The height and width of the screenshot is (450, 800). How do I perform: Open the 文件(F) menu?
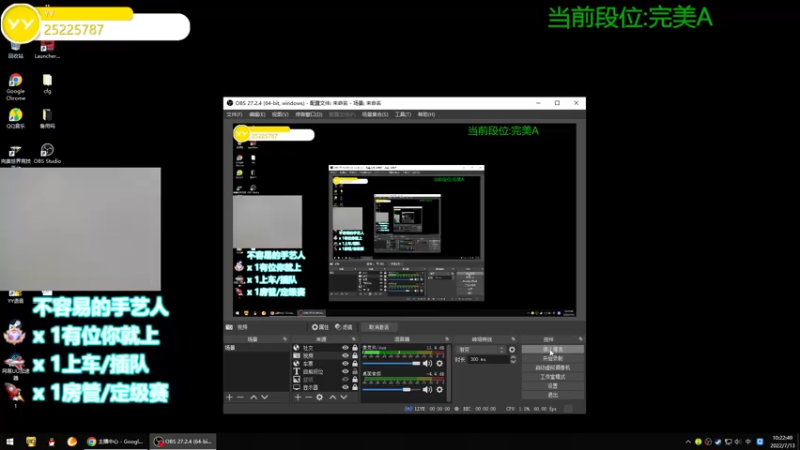[x=234, y=114]
